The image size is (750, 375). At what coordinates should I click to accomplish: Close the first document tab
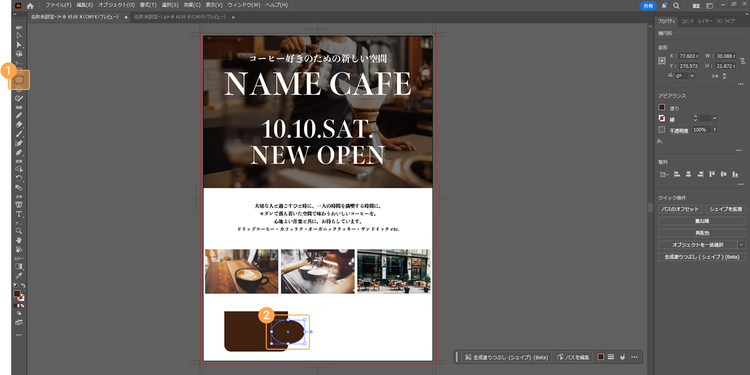point(126,17)
